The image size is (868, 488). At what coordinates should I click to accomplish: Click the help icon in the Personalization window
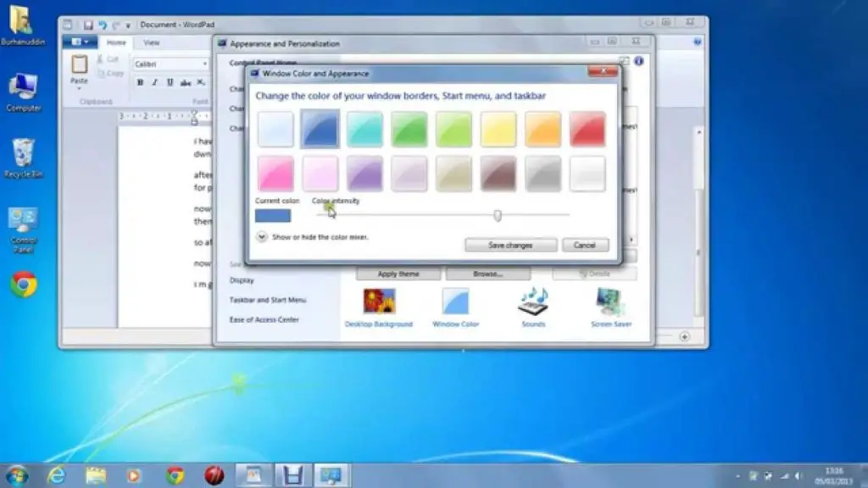pos(639,61)
